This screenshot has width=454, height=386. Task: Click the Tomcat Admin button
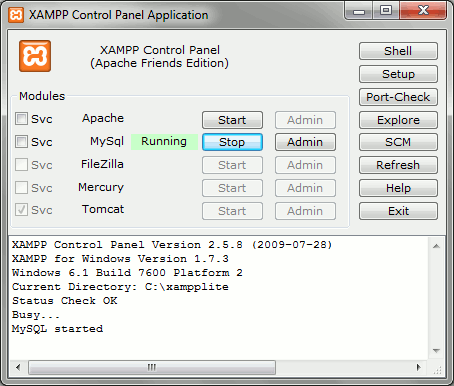tap(305, 211)
